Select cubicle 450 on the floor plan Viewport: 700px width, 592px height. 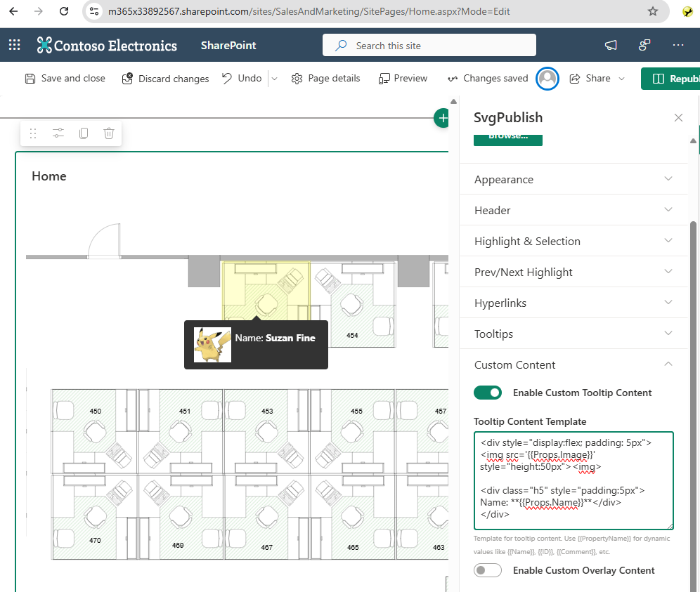click(95, 431)
